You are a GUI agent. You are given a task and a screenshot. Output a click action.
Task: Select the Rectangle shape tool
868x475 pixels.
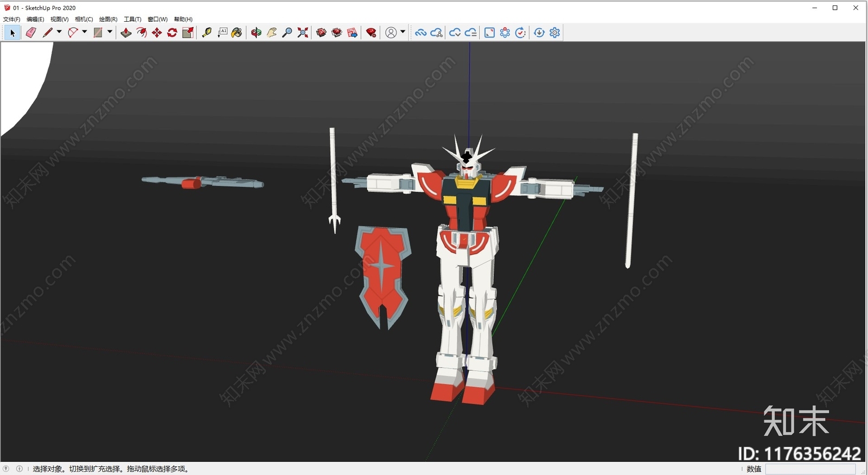point(98,33)
